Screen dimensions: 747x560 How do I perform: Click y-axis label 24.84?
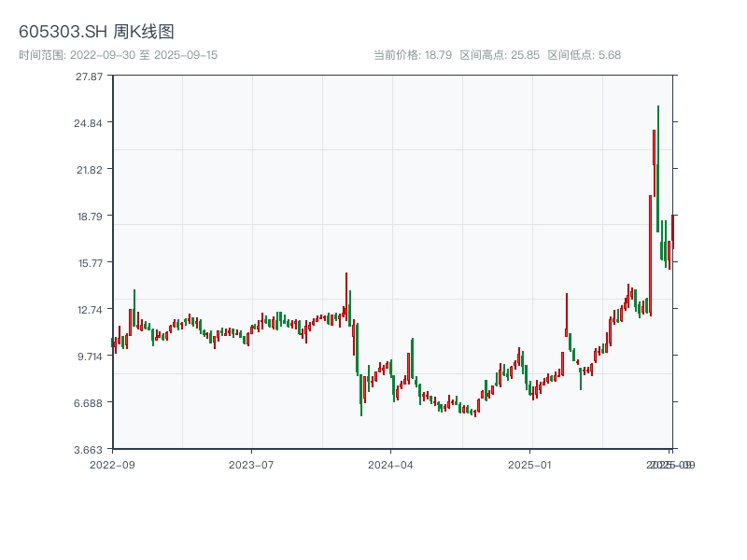coord(88,123)
